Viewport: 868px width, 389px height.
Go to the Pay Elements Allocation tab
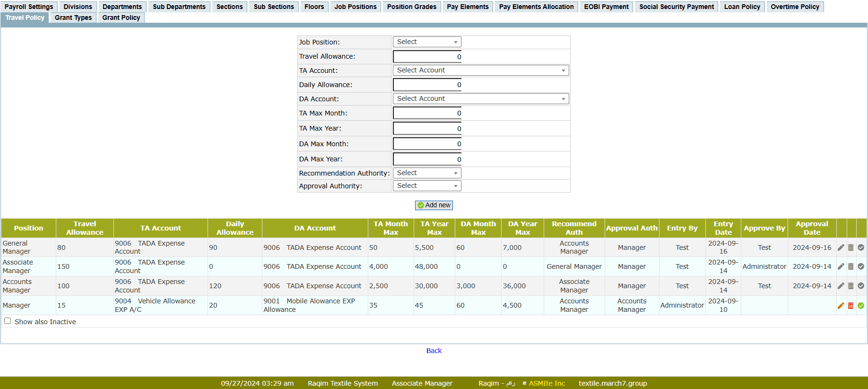coord(536,7)
